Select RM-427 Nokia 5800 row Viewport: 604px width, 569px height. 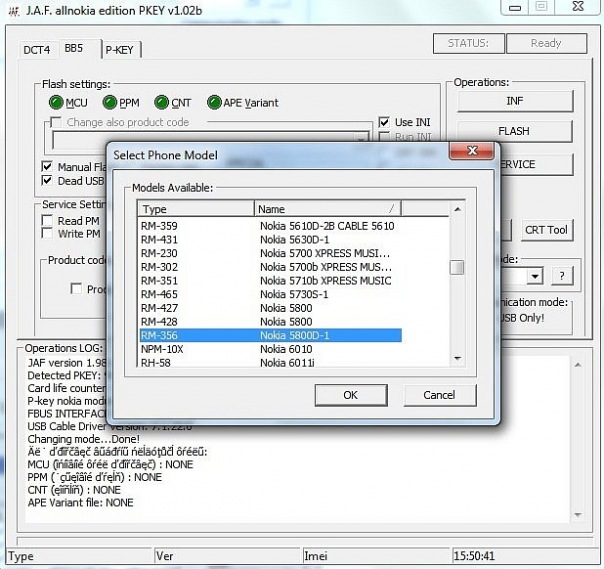[270, 308]
